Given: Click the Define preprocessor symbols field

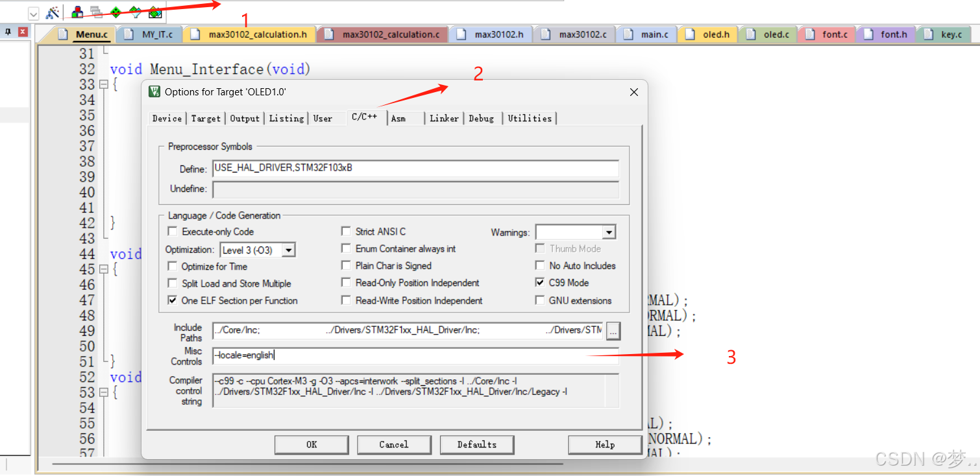Looking at the screenshot, I should pos(415,169).
